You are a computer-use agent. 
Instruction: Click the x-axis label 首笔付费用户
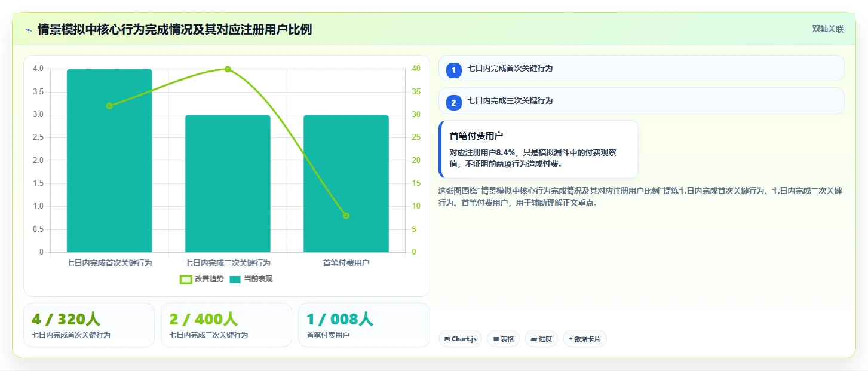[346, 263]
